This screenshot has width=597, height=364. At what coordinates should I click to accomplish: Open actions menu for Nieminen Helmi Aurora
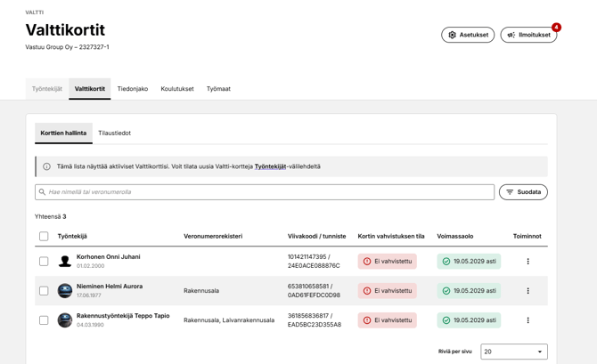(x=527, y=291)
